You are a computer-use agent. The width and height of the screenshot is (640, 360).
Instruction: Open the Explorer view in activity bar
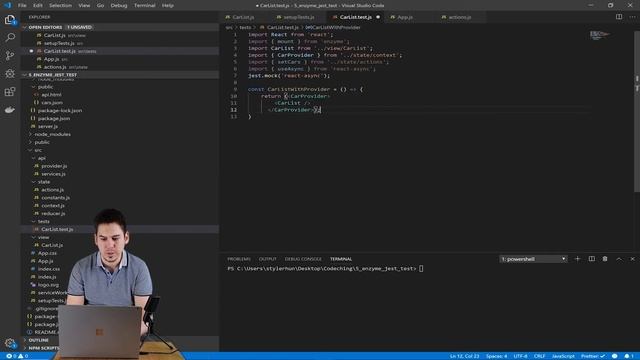click(x=10, y=20)
